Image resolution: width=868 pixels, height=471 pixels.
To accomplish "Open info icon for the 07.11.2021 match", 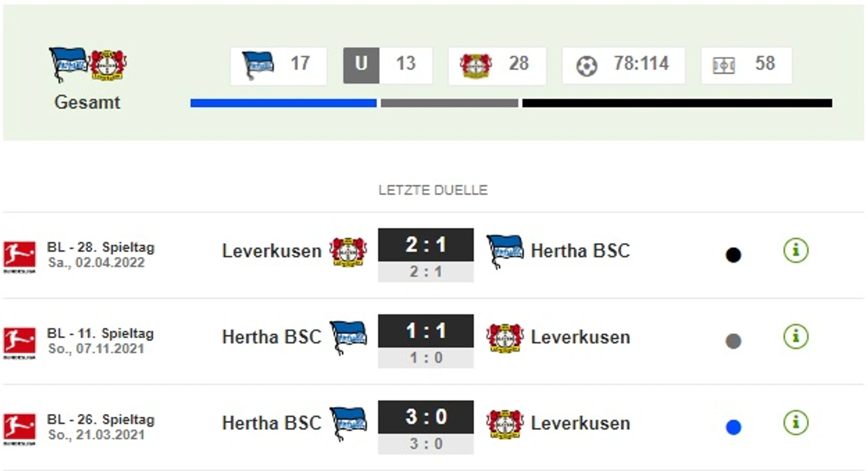I will [795, 337].
